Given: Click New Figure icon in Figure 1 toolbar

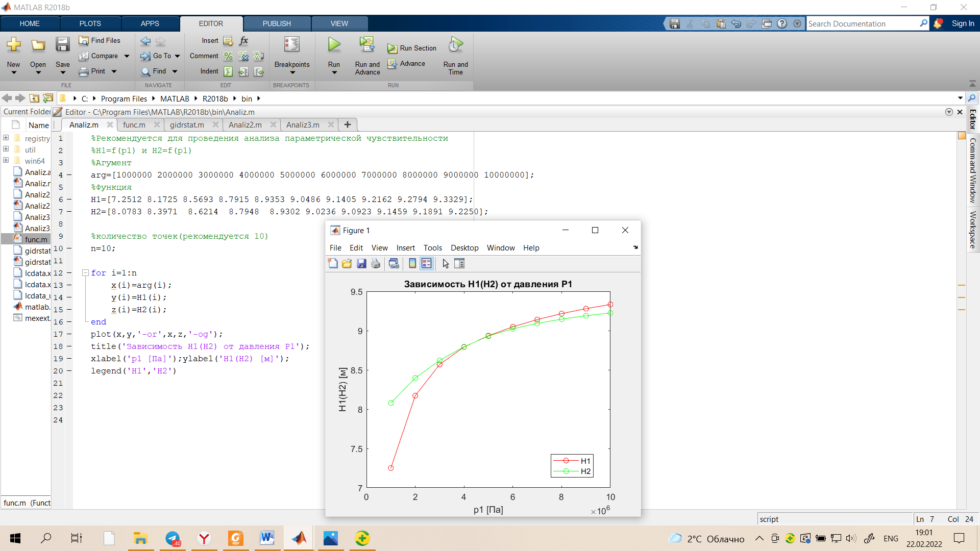Looking at the screenshot, I should point(333,263).
